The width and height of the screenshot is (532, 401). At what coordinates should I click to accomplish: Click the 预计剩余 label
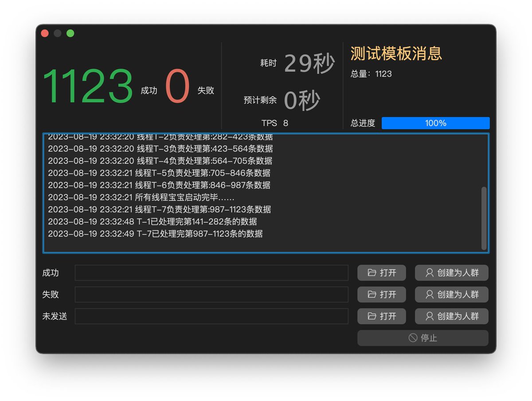tap(260, 100)
